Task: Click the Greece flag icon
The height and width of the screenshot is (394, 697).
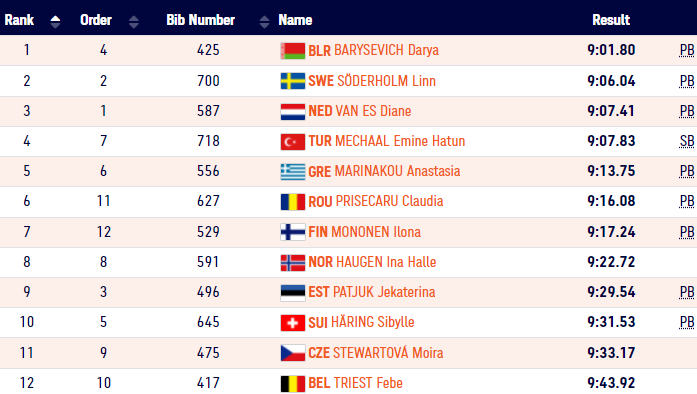Action: coord(292,172)
